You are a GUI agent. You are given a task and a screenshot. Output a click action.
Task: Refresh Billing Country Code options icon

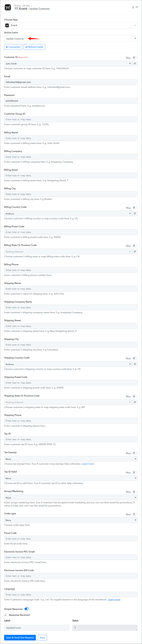click(135, 213)
